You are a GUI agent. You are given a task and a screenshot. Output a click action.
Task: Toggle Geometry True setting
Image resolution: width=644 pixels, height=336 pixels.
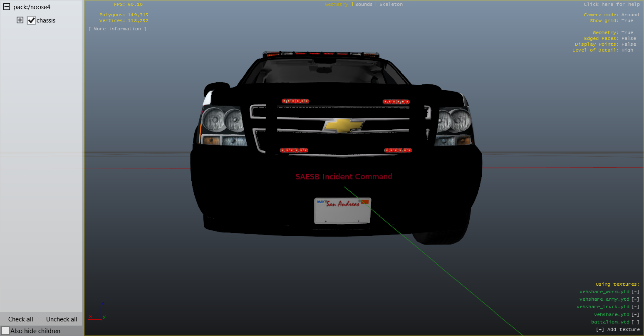point(627,33)
